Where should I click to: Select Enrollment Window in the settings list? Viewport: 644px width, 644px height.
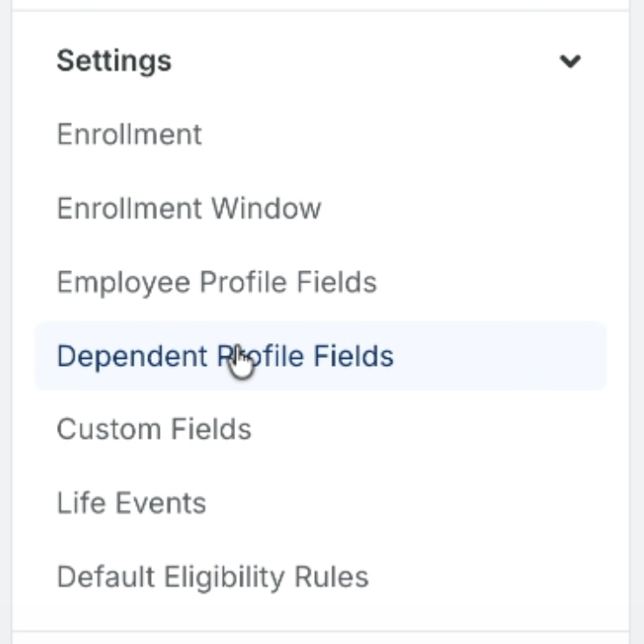(189, 208)
